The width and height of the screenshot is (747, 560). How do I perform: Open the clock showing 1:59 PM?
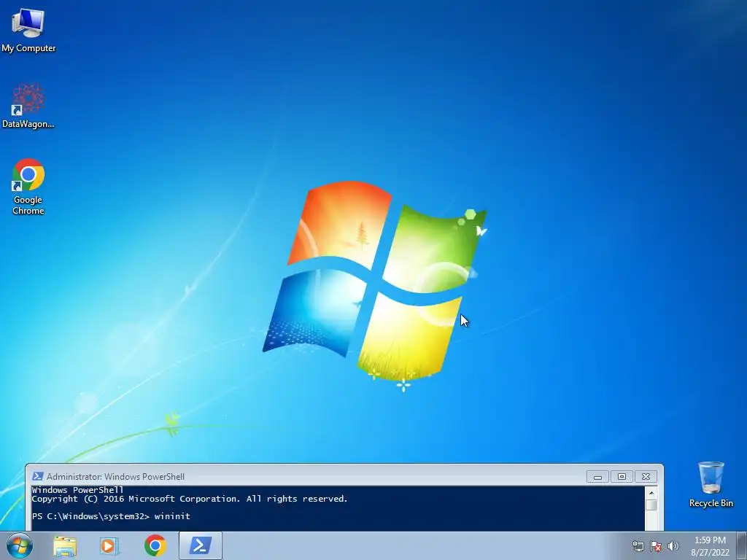710,546
